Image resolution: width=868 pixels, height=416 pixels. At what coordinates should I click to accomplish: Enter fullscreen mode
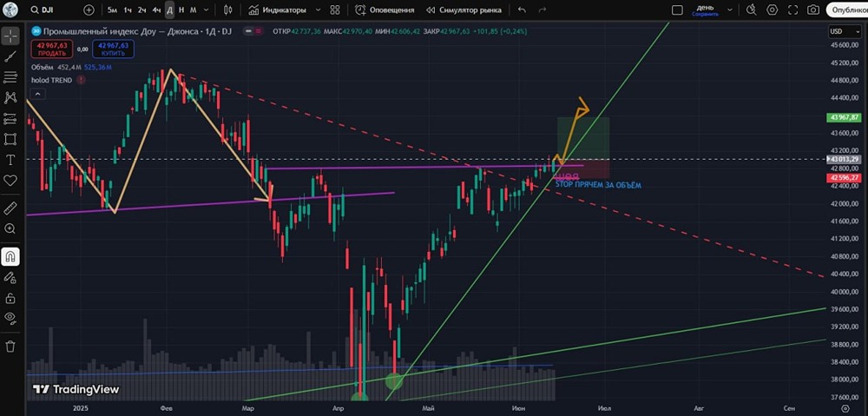pyautogui.click(x=792, y=10)
